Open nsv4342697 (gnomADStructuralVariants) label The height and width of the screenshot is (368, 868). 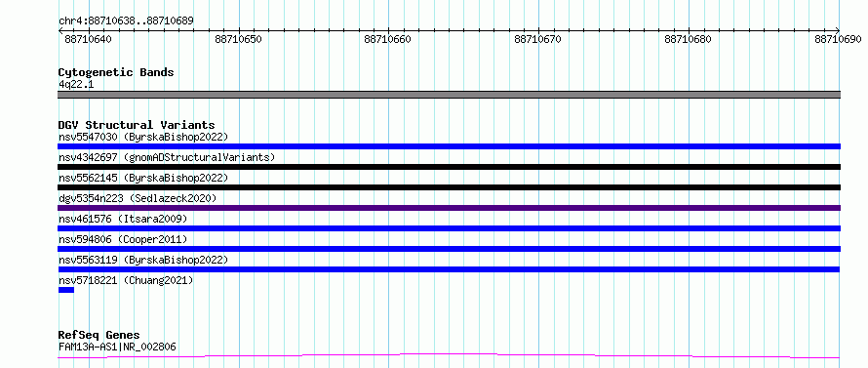167,157
